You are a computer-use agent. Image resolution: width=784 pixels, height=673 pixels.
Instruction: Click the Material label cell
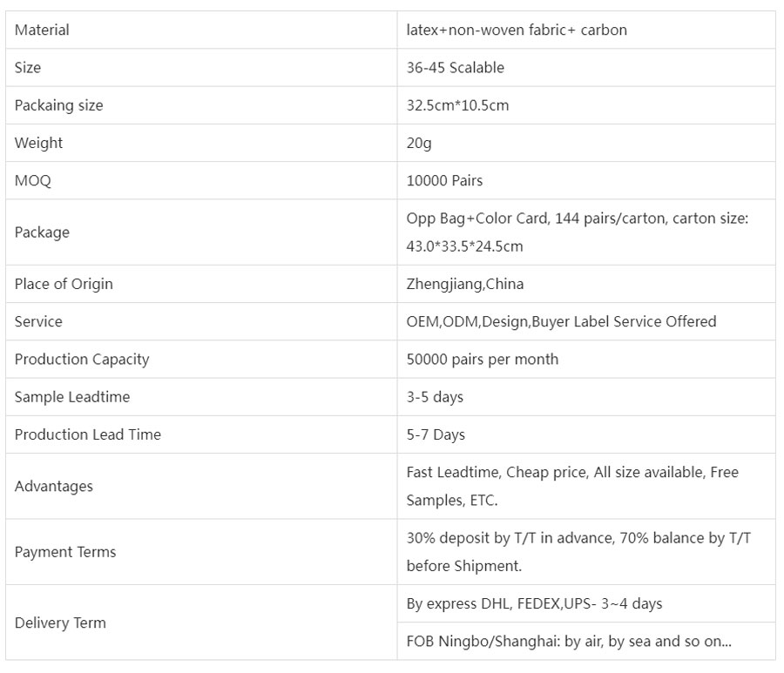[x=42, y=30]
